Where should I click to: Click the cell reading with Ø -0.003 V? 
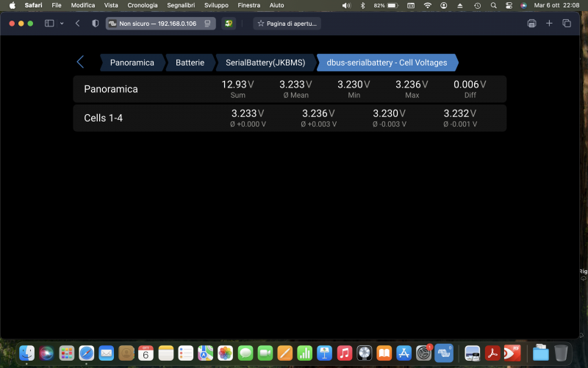pos(390,118)
